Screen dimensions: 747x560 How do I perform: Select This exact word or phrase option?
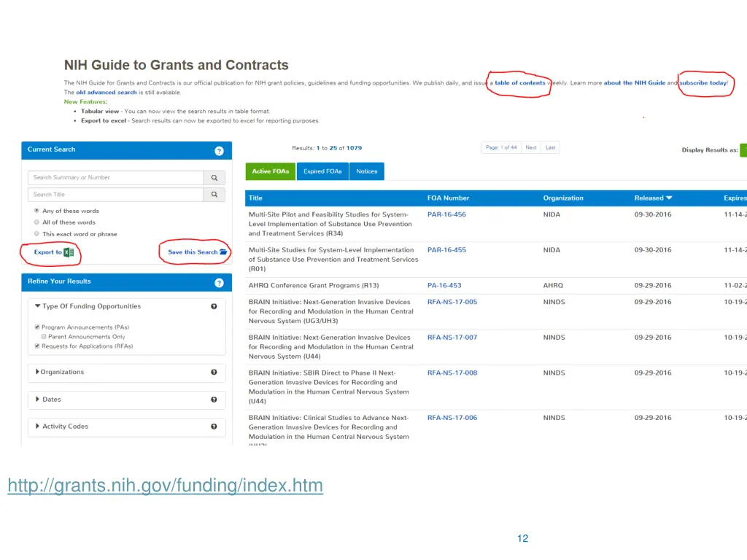point(36,233)
